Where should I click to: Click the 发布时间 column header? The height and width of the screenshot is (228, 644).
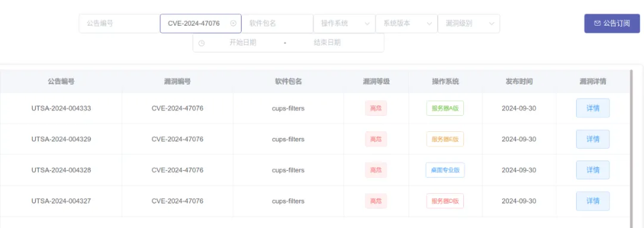click(519, 81)
